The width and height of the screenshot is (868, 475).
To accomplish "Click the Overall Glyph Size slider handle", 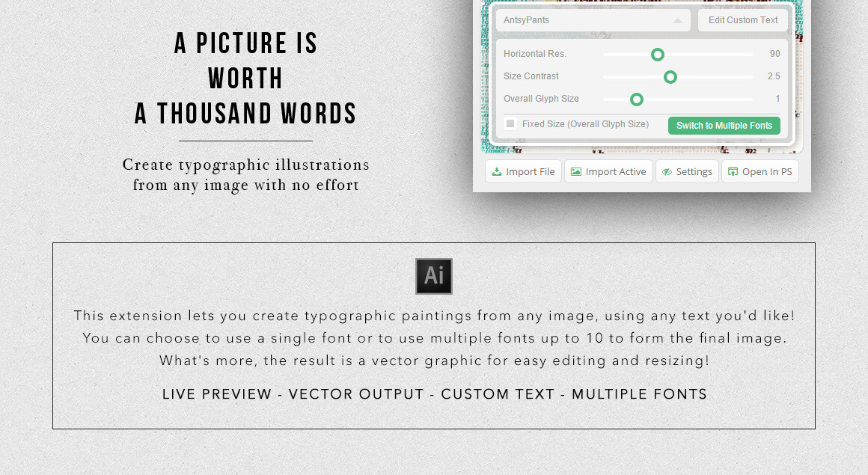I will [636, 99].
